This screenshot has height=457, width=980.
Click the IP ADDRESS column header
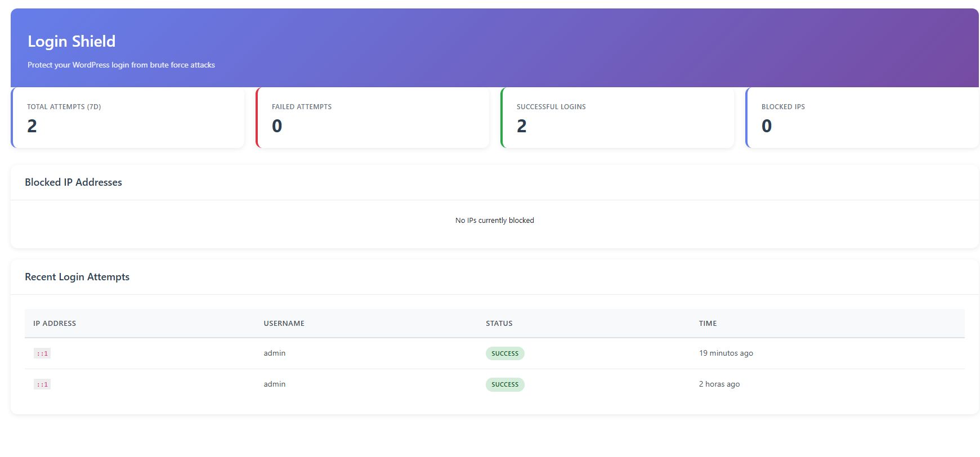[x=55, y=323]
